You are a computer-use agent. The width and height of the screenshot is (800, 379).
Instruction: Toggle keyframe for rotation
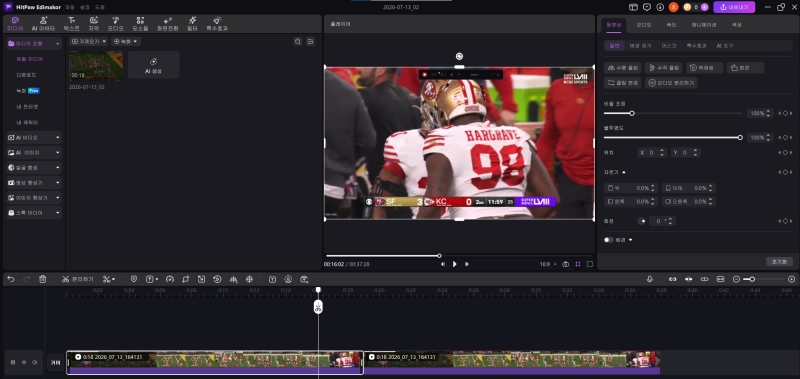tap(785, 221)
